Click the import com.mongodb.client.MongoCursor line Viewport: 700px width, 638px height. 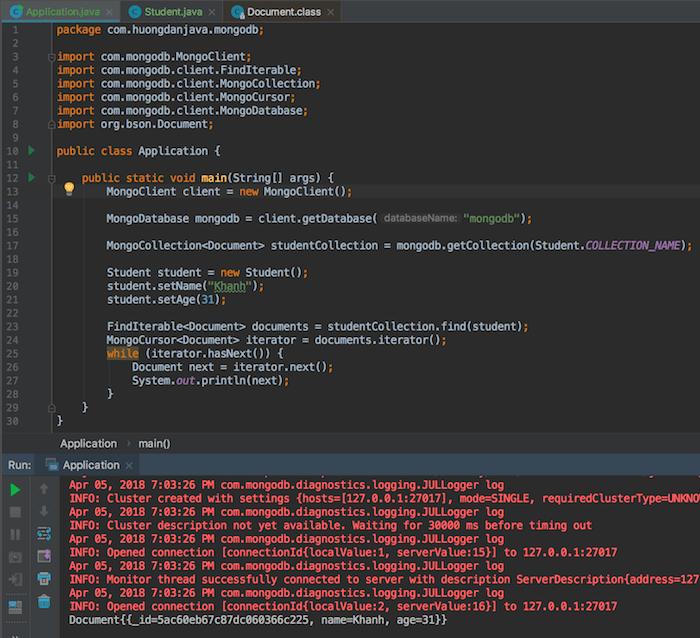point(176,97)
